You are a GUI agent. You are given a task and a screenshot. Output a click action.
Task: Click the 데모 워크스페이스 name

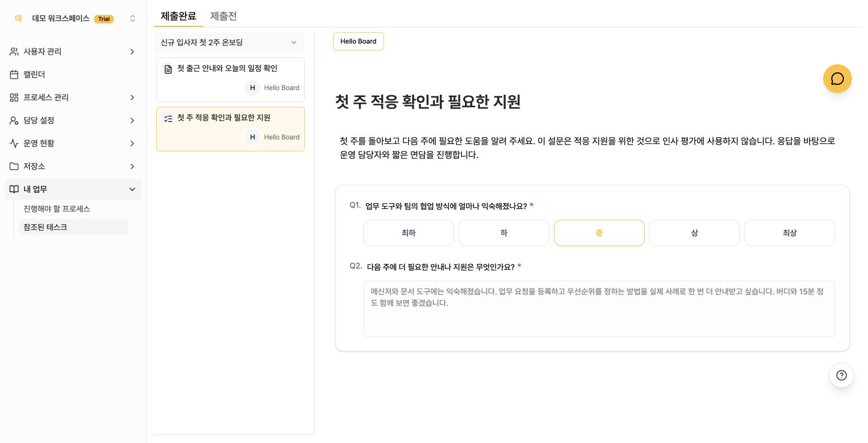[x=61, y=18]
